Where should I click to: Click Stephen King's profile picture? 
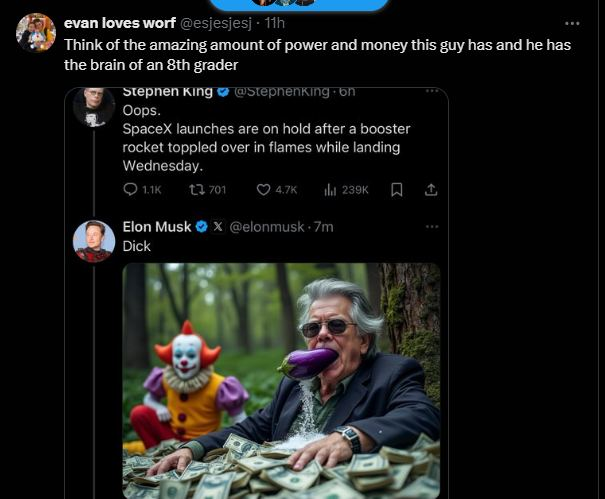[x=94, y=106]
